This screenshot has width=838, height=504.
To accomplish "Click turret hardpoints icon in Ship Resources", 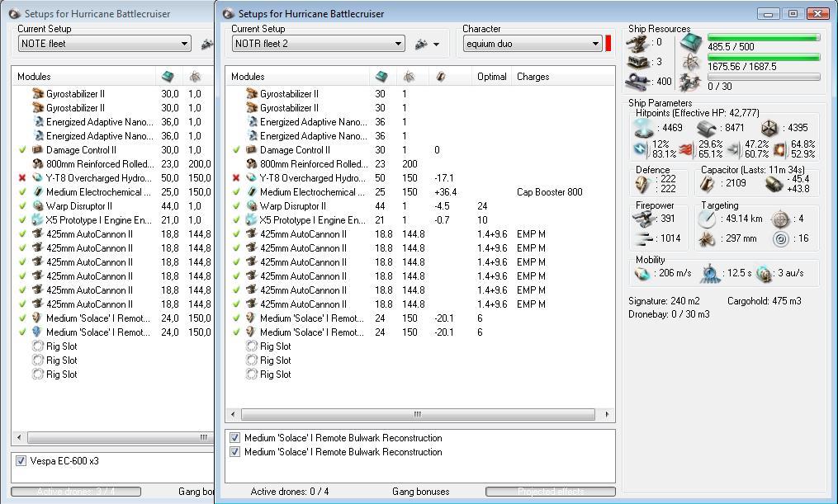I will pyautogui.click(x=638, y=43).
